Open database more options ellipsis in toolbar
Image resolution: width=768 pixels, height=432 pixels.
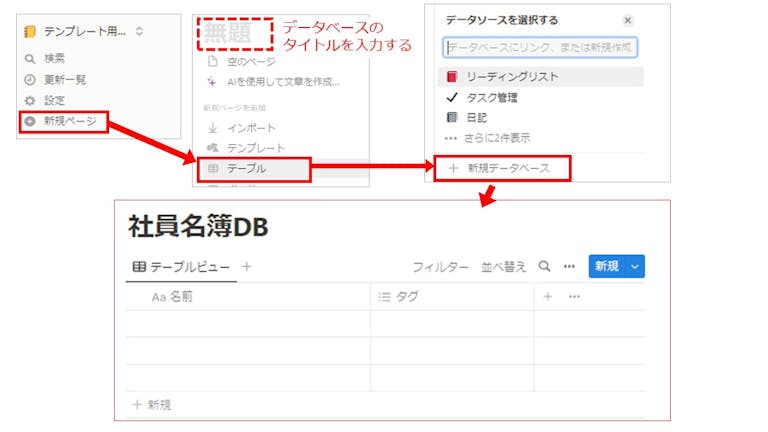(569, 266)
